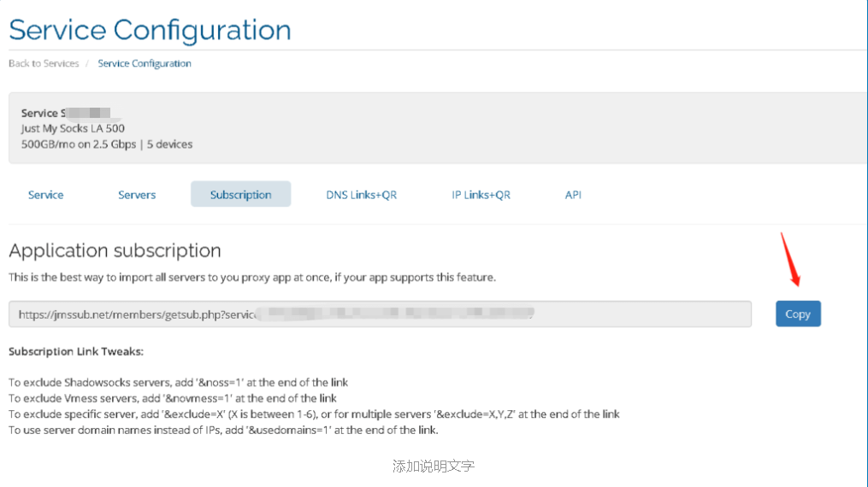Click the exclude Vmess servers instruction line

click(x=173, y=398)
